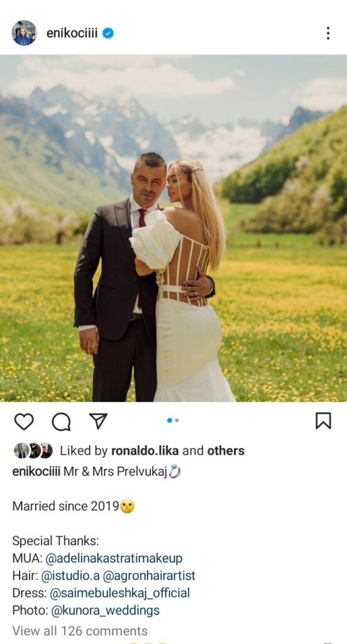
Task: Open @adelinakastratimakeup mention
Action: coord(114,558)
